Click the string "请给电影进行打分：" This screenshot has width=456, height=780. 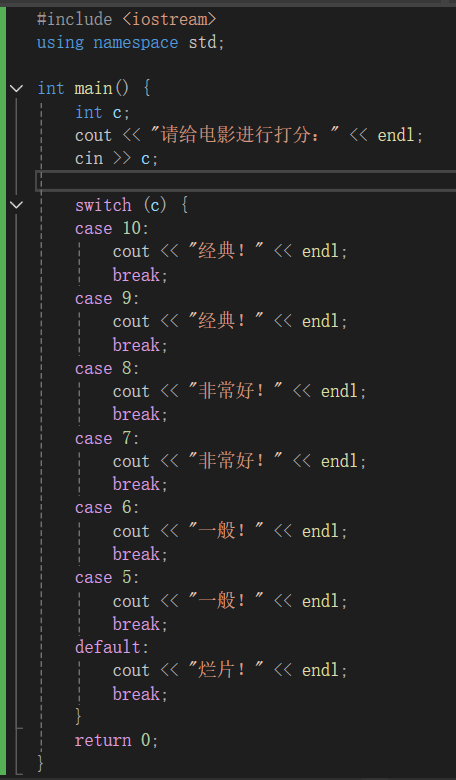[245, 135]
